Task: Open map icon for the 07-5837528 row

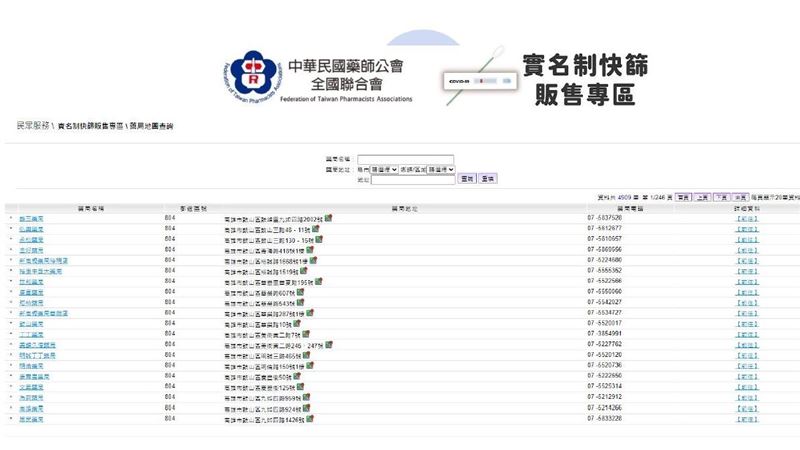Action: point(328,218)
